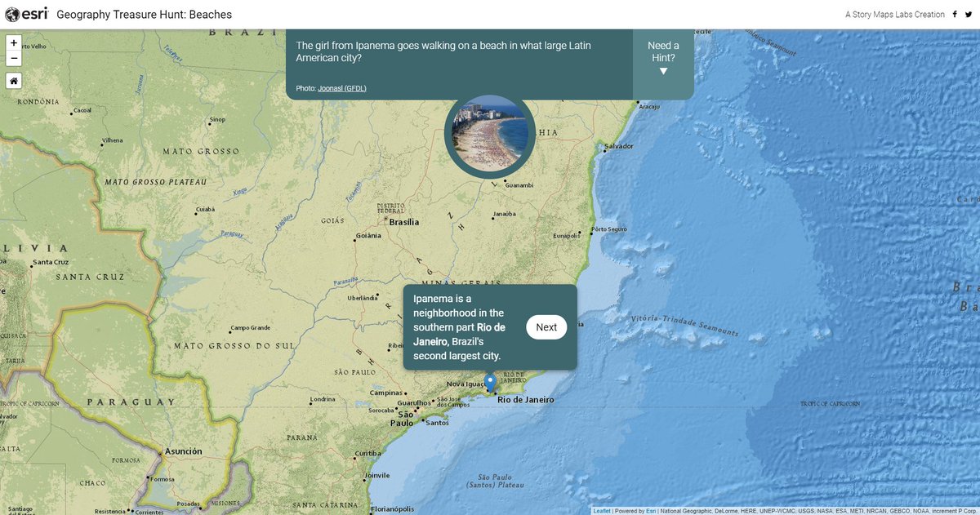Click the Campinas city label
980x515 pixels.
point(385,393)
